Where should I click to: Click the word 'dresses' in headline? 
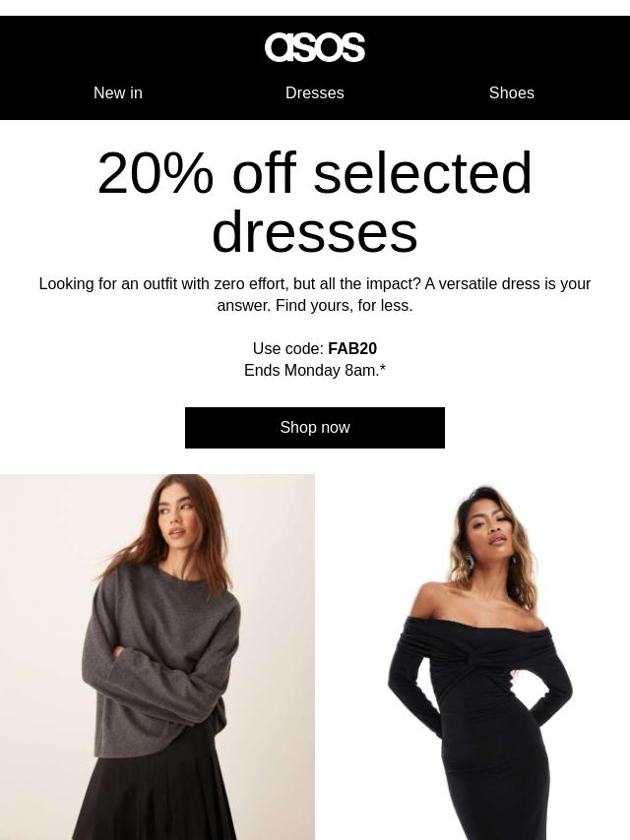(315, 232)
